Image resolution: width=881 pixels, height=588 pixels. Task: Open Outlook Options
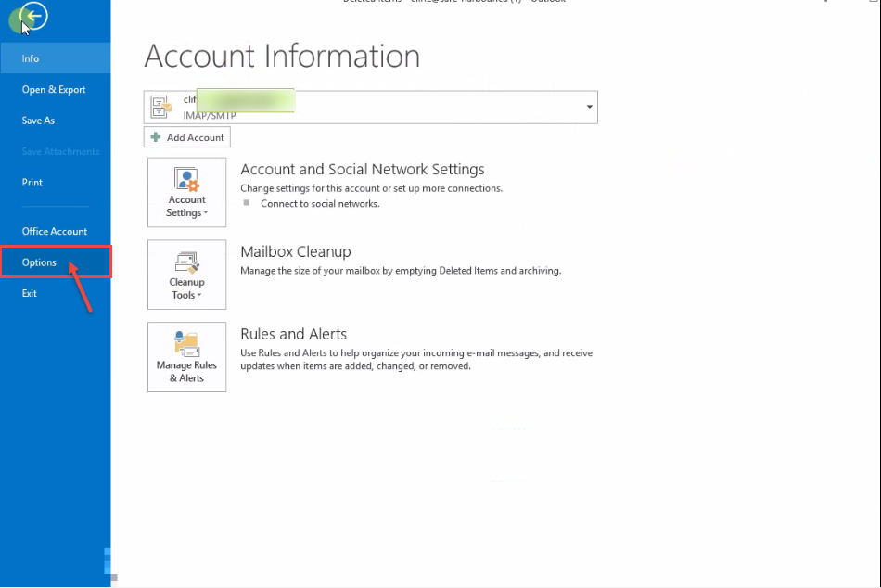click(x=55, y=262)
